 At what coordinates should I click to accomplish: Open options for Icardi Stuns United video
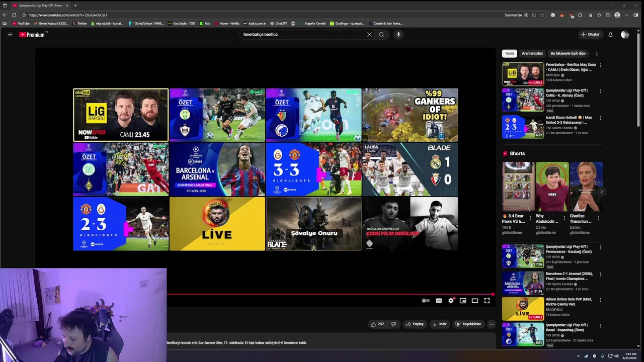(x=600, y=118)
